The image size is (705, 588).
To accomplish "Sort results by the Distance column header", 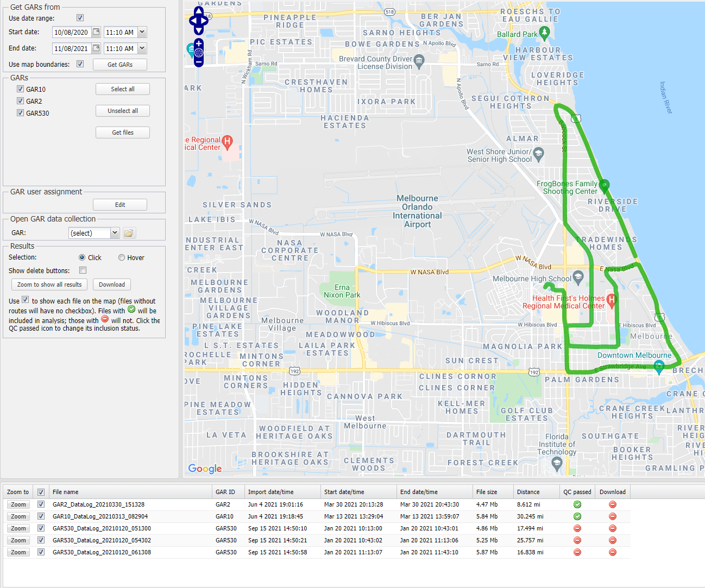I will 528,492.
